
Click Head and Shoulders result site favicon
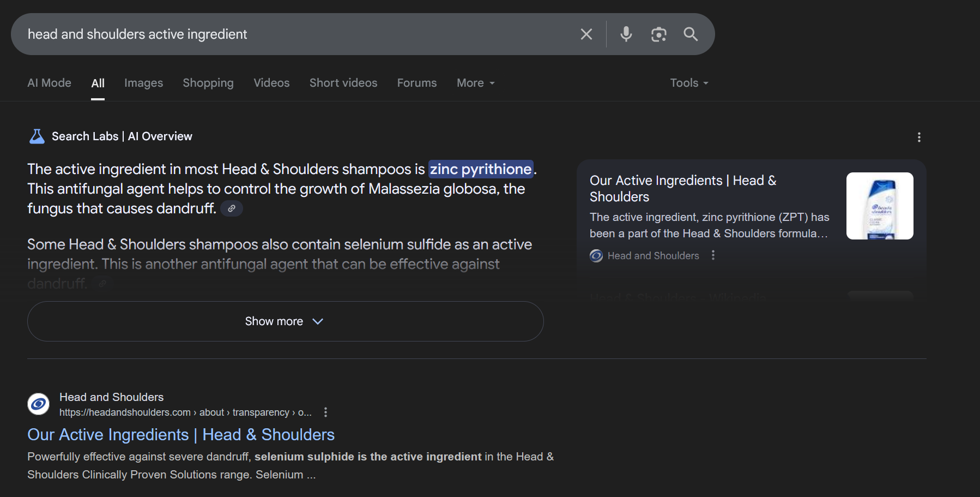pyautogui.click(x=39, y=404)
